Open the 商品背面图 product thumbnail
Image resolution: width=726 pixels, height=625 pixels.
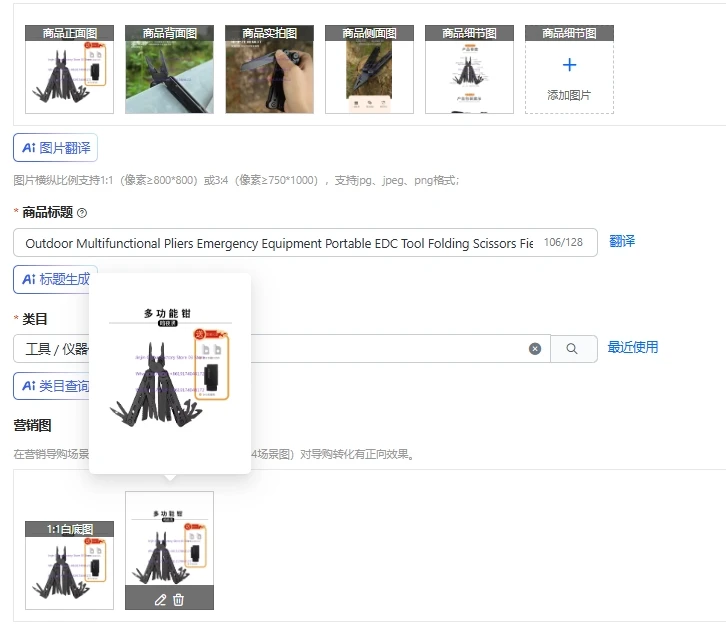169,69
